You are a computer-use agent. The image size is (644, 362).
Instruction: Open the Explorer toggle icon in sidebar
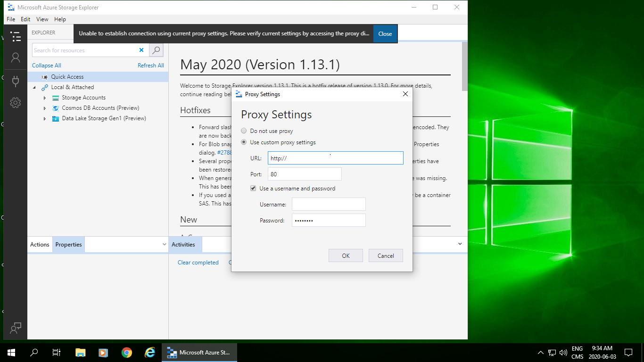click(16, 36)
